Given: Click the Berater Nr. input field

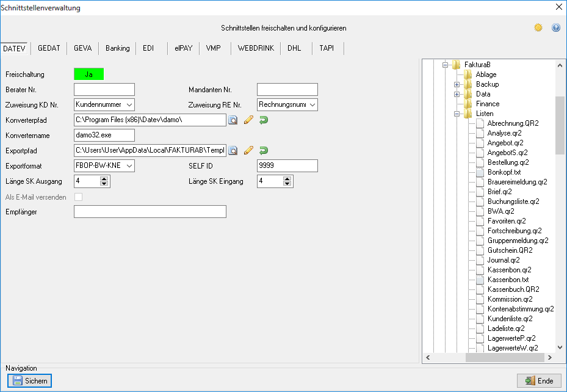Looking at the screenshot, I should [x=104, y=89].
